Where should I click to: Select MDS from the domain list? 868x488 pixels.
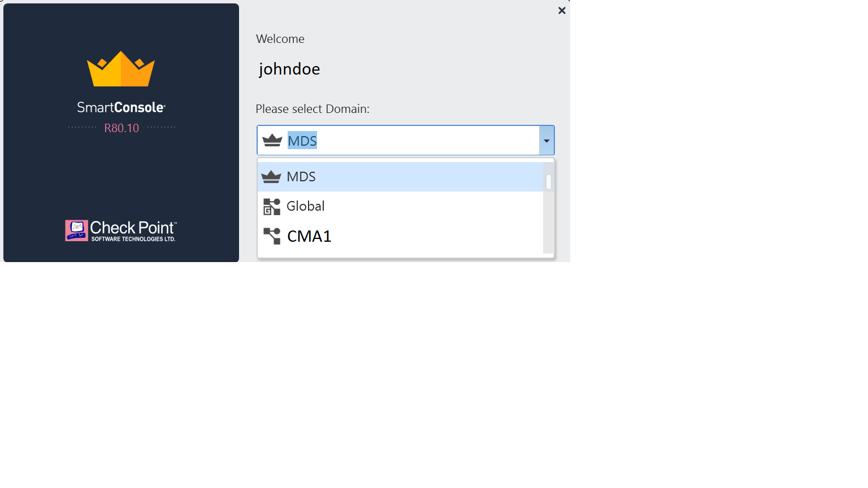click(x=400, y=177)
